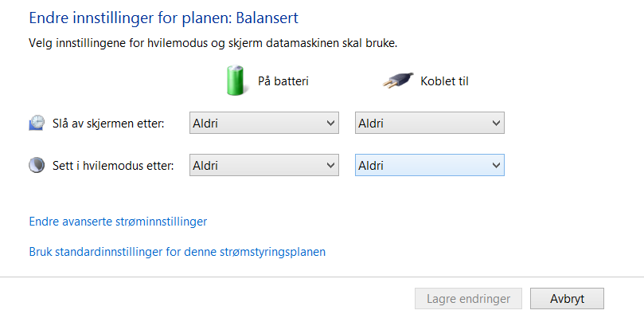644x326 pixels.
Task: Click the power plug icon
Action: 398,81
